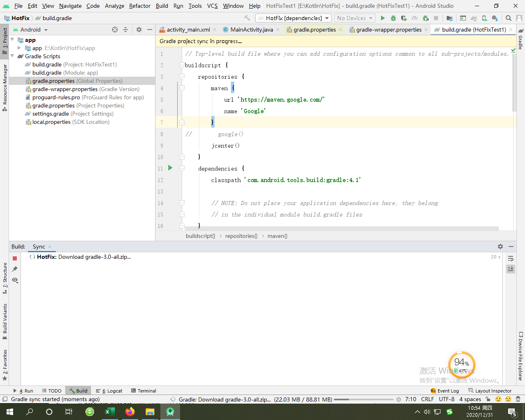The image size is (525, 420).
Task: Fold the repositories block on line 3
Action: coord(182,76)
